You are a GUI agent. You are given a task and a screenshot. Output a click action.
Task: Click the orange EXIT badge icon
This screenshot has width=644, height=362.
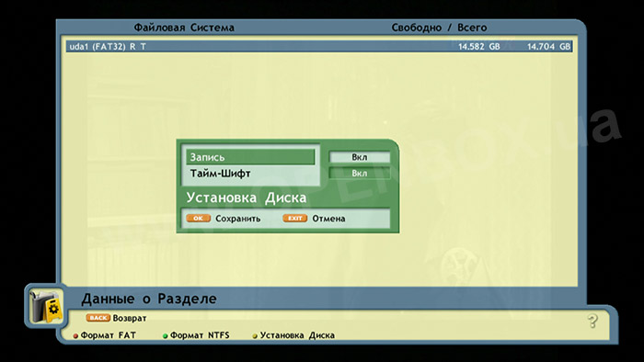tap(295, 218)
